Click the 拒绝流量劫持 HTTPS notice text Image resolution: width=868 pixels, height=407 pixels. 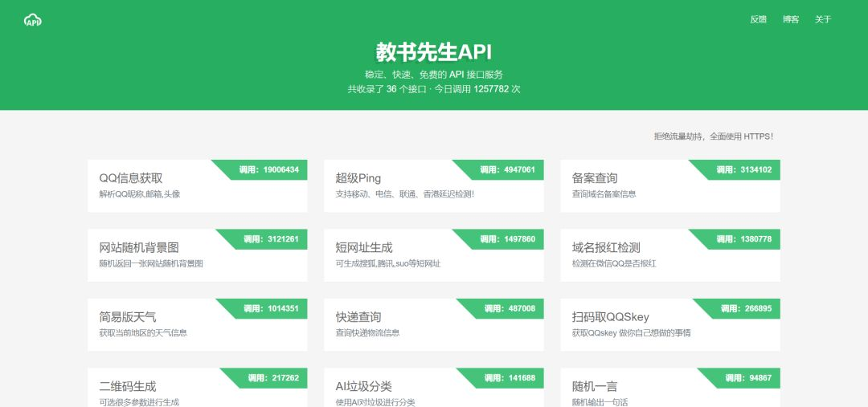pyautogui.click(x=713, y=136)
